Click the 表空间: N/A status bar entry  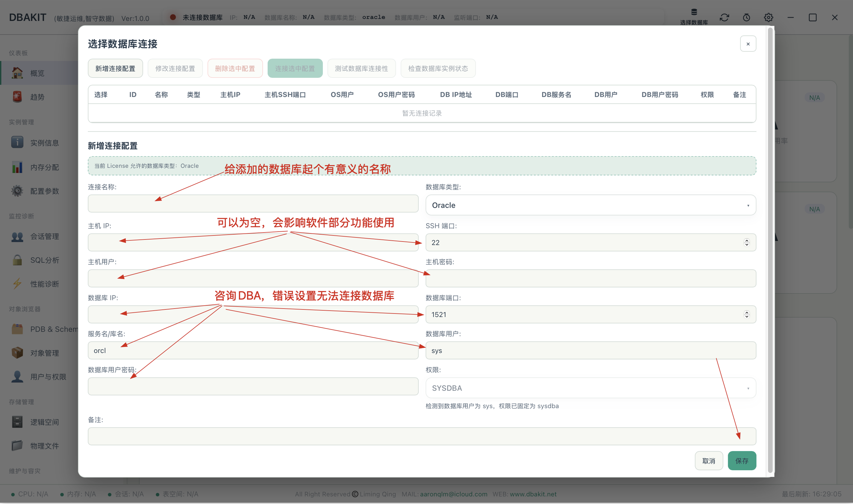coord(177,494)
